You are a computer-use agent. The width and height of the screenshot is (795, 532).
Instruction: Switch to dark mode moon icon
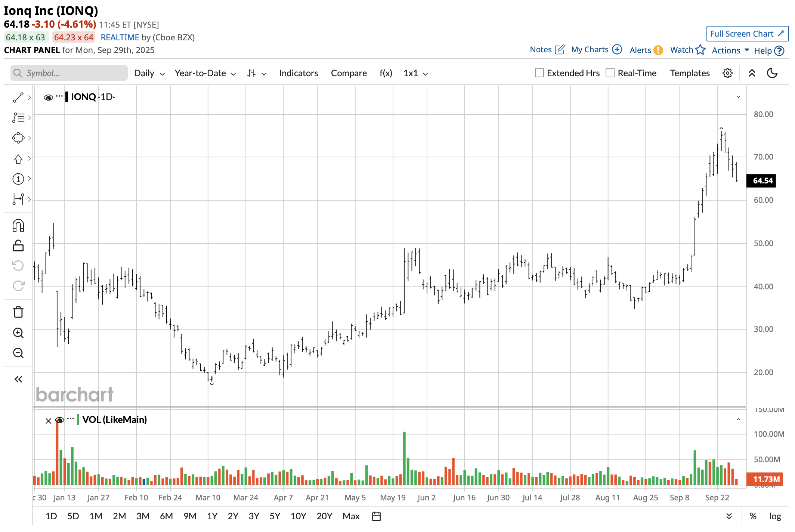(x=772, y=73)
